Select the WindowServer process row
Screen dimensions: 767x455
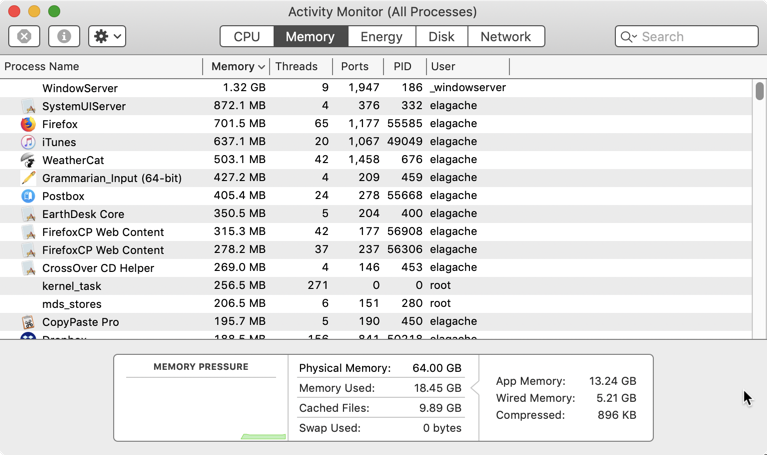[376, 88]
